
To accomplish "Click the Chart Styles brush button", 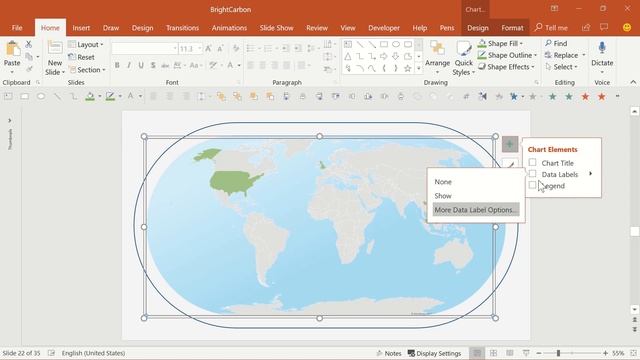I will tap(510, 163).
